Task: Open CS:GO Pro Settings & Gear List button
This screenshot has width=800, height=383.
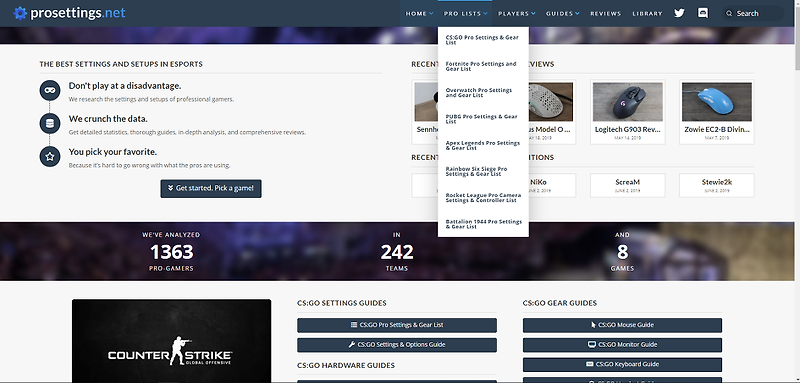Action: tap(396, 325)
